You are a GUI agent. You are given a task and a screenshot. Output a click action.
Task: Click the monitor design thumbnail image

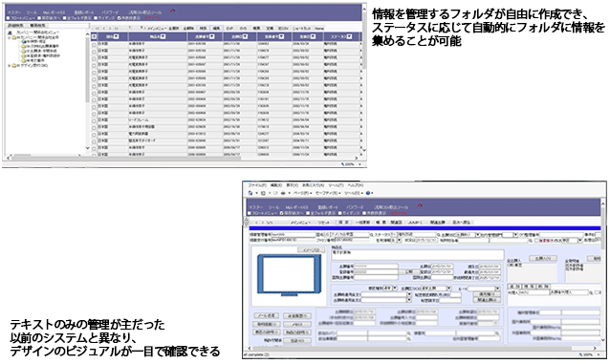coord(289,275)
